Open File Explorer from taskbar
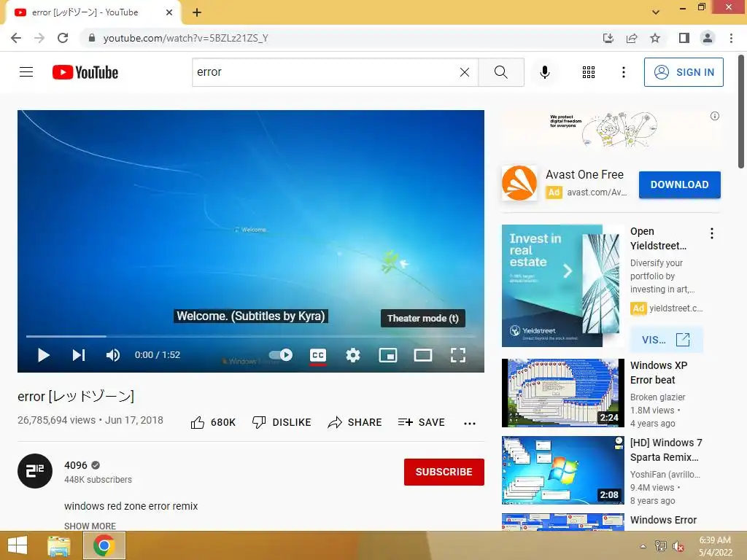The image size is (747, 560). coord(59,545)
